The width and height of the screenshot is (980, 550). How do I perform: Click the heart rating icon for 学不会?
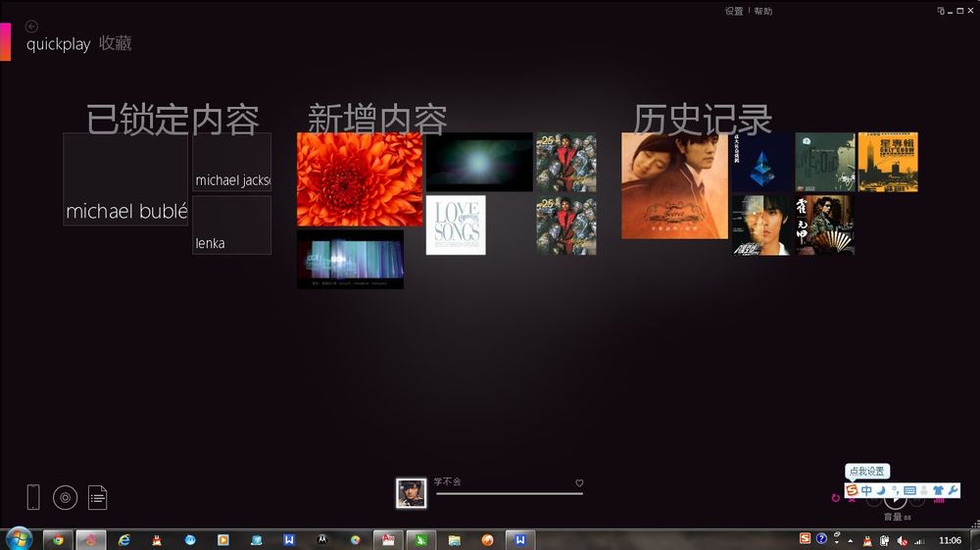pos(579,482)
